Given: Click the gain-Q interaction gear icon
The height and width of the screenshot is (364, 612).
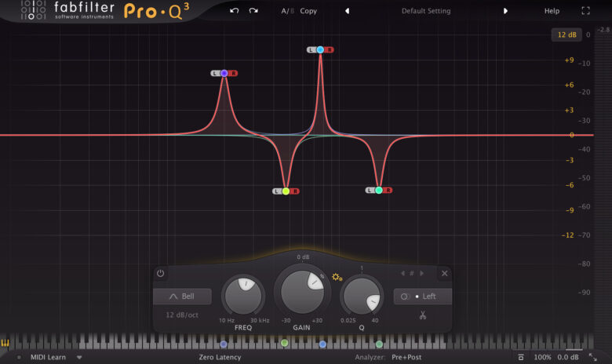Looking at the screenshot, I should tap(337, 278).
